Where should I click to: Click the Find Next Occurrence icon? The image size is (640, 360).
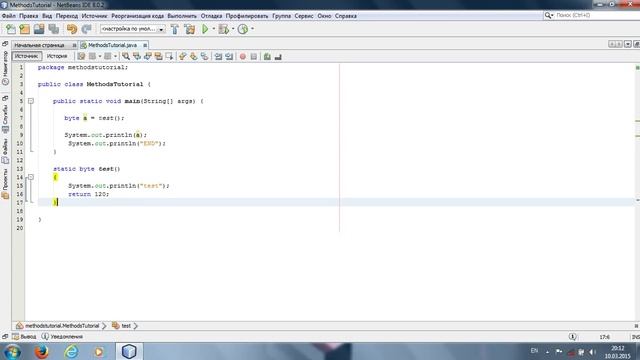pyautogui.click(x=147, y=56)
